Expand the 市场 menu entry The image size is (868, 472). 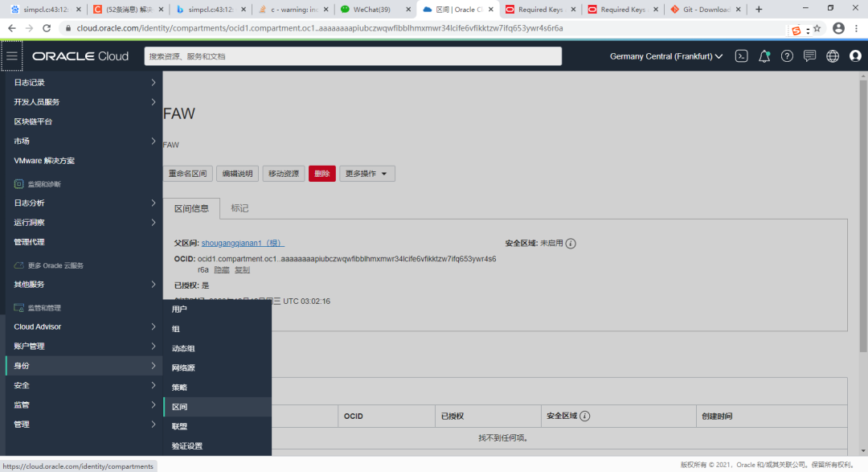[x=84, y=142]
